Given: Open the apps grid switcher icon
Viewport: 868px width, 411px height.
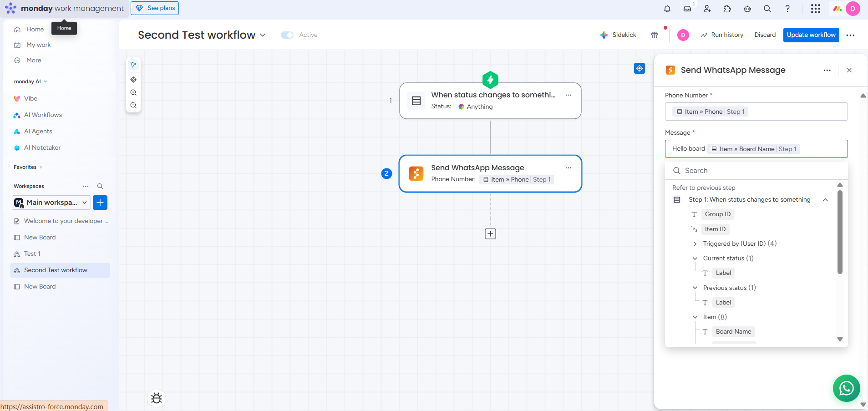Looking at the screenshot, I should coord(815,9).
